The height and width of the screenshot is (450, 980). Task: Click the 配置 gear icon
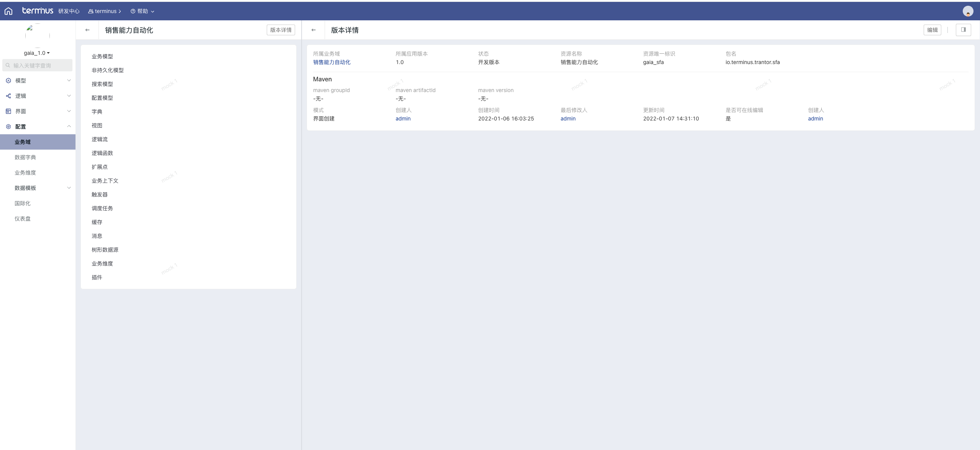point(8,127)
